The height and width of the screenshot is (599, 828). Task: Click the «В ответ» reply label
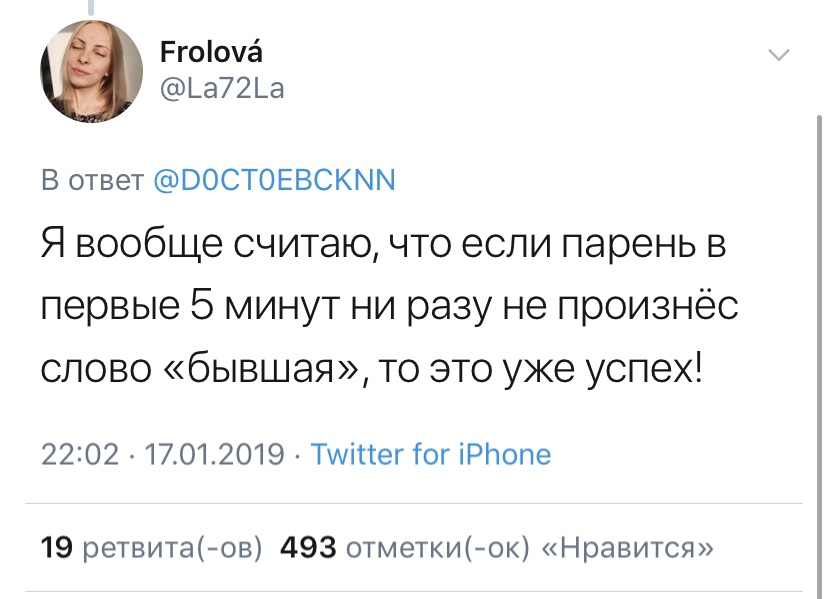(x=92, y=180)
